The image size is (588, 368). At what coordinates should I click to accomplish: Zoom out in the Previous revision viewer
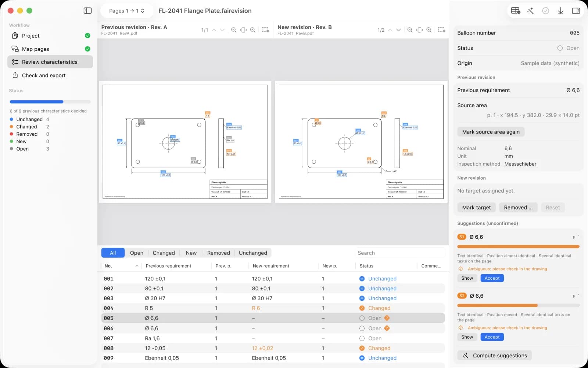[234, 30]
